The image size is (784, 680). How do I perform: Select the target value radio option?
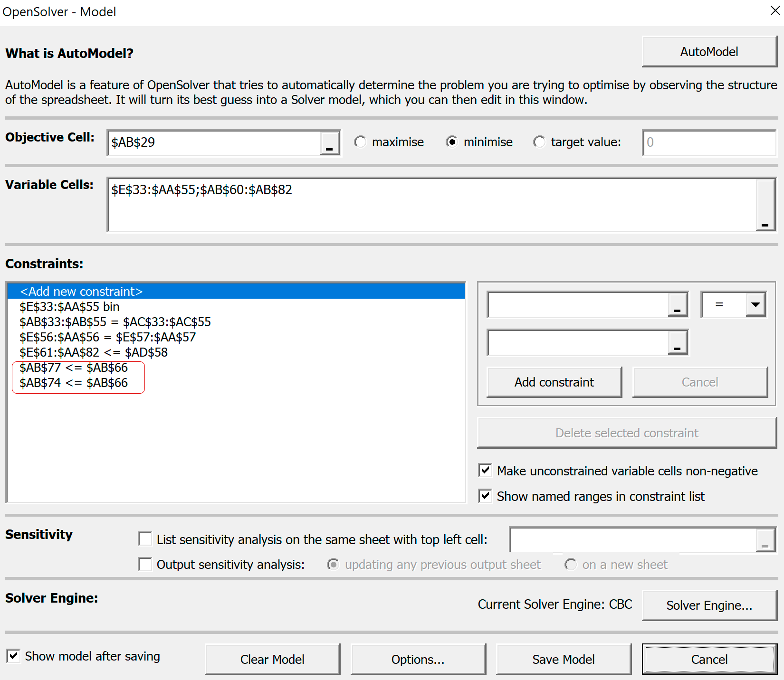point(539,142)
